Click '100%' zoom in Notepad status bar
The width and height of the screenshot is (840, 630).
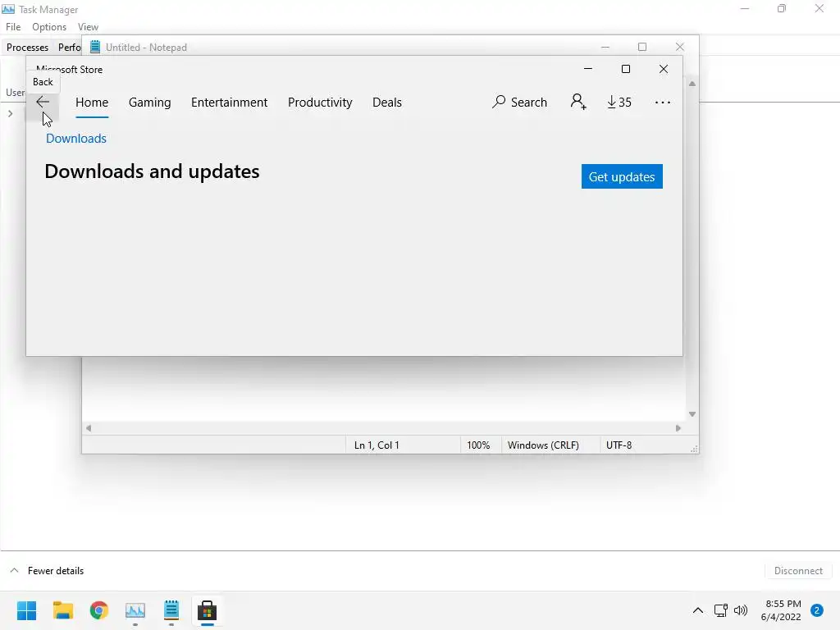coord(478,445)
